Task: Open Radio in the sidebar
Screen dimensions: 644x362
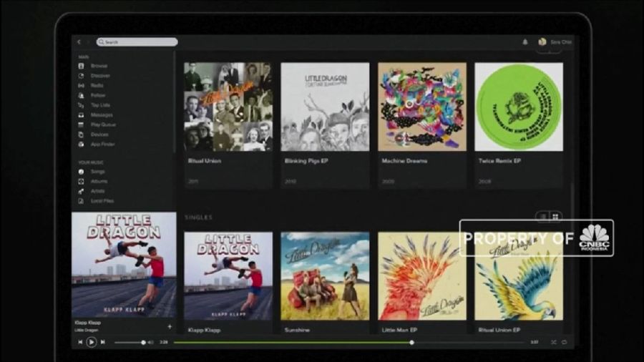Action: click(97, 85)
